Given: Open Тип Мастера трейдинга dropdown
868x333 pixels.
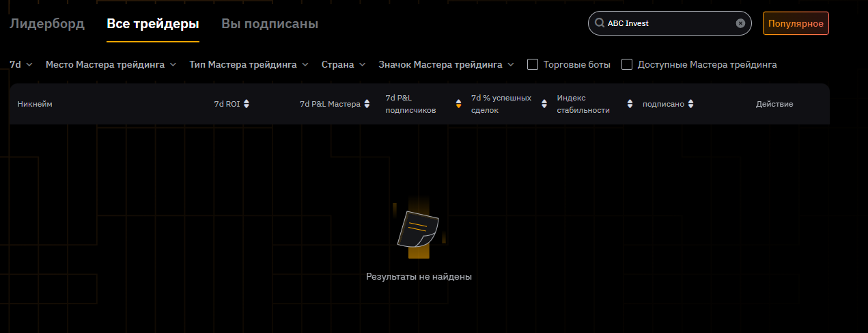Looking at the screenshot, I should click(x=249, y=64).
